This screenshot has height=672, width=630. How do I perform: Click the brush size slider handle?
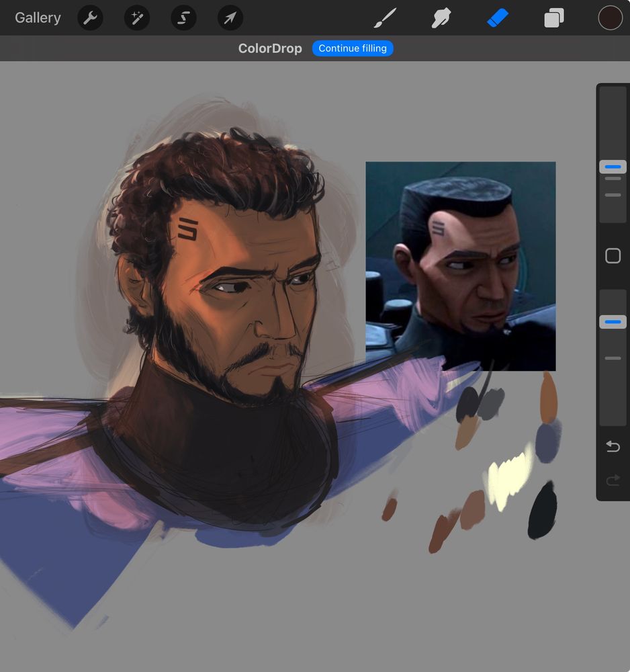[x=613, y=167]
